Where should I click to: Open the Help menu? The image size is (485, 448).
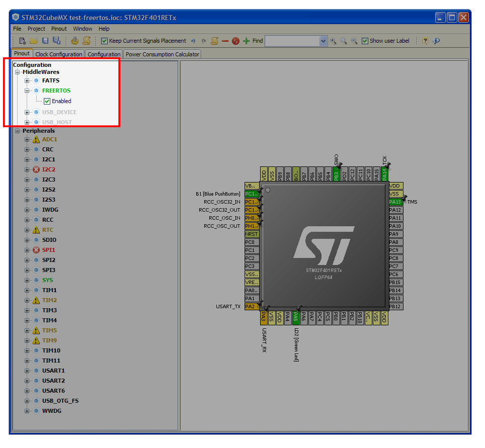click(x=104, y=29)
